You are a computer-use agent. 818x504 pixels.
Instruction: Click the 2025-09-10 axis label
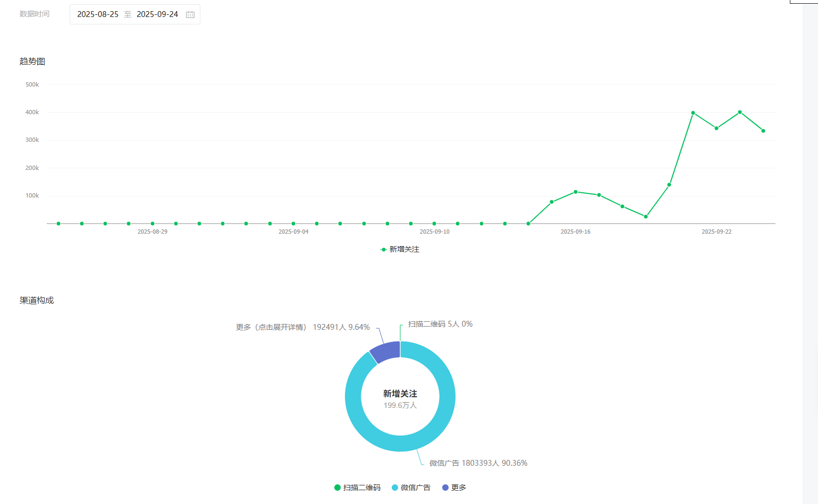tap(435, 232)
